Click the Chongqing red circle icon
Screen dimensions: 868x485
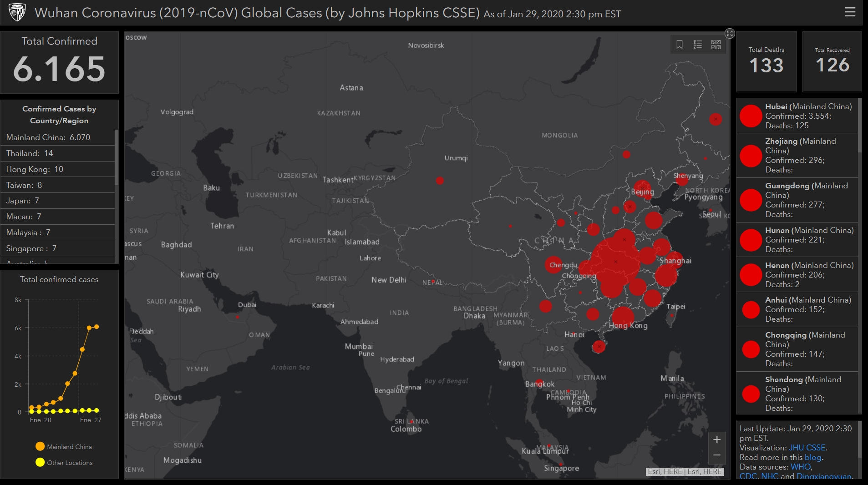(751, 349)
